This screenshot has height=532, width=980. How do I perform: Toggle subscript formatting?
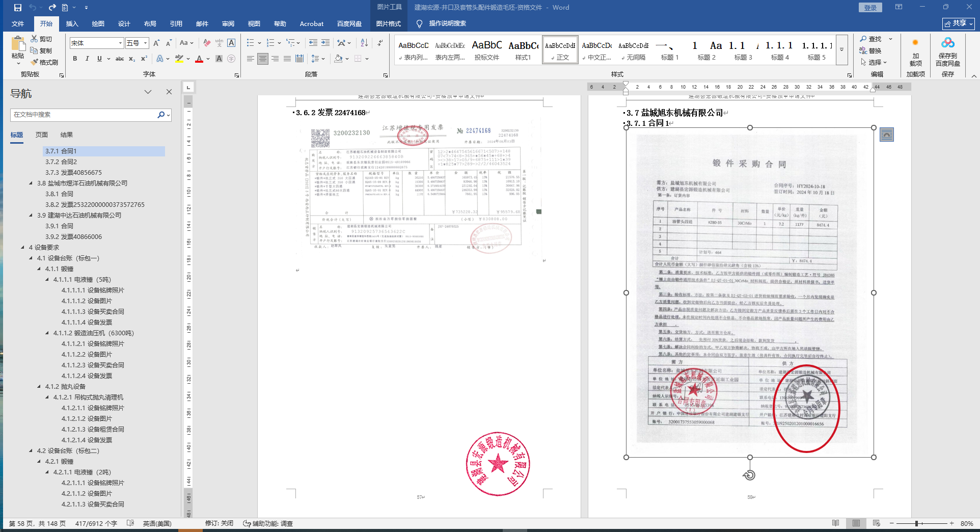pyautogui.click(x=132, y=59)
